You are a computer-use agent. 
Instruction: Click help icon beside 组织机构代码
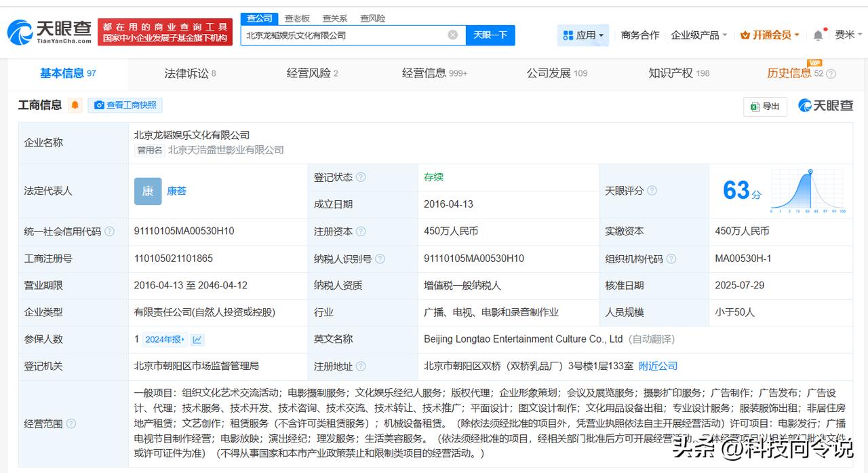point(671,259)
